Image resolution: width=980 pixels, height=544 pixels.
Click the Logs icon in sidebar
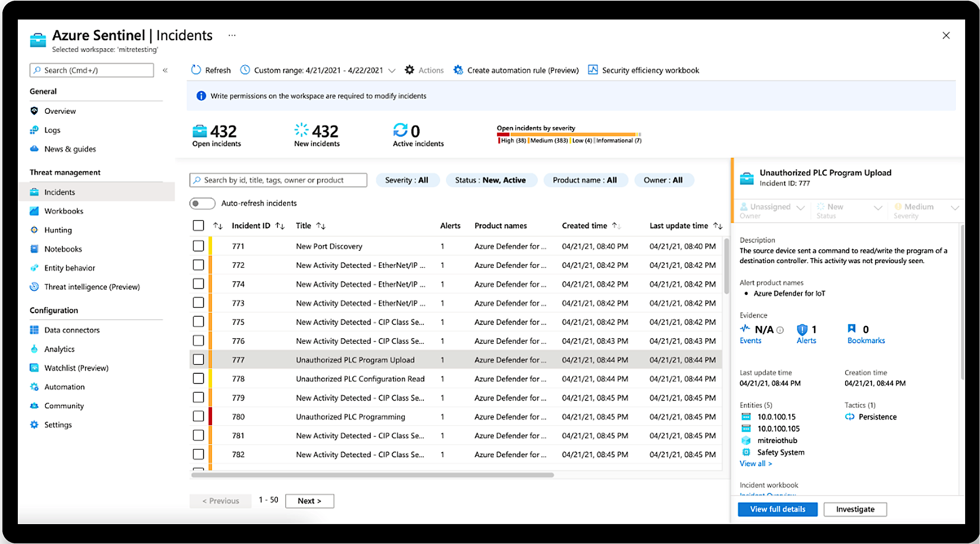coord(34,130)
